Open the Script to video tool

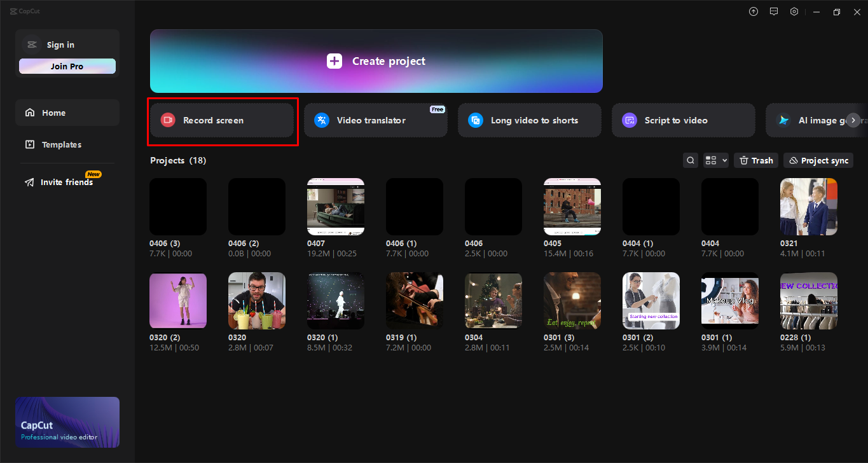pos(683,120)
